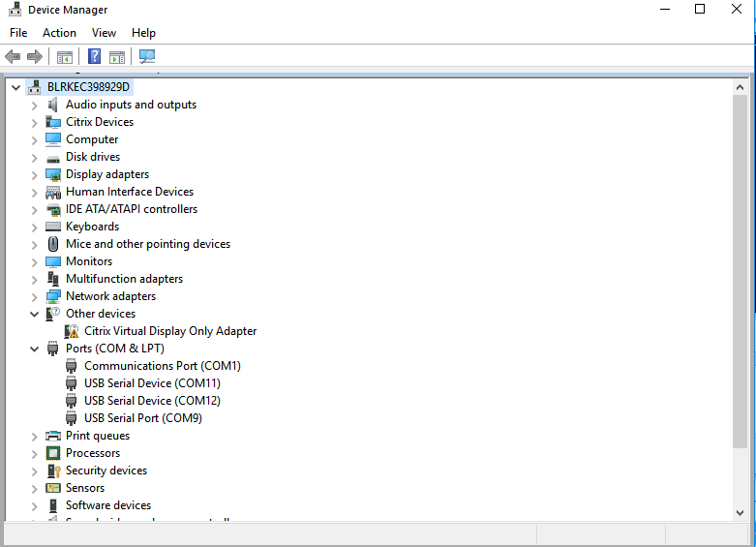Expand the Citrix Devices chevron
The image size is (756, 547).
(34, 123)
